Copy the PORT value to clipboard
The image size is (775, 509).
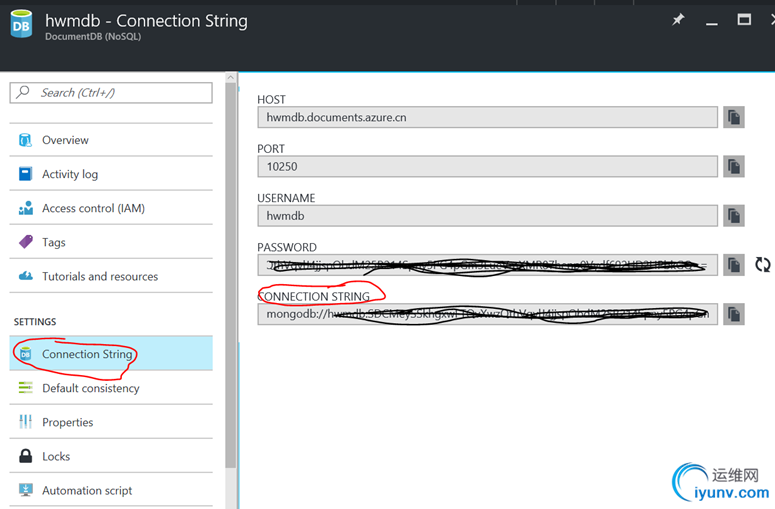coord(733,167)
